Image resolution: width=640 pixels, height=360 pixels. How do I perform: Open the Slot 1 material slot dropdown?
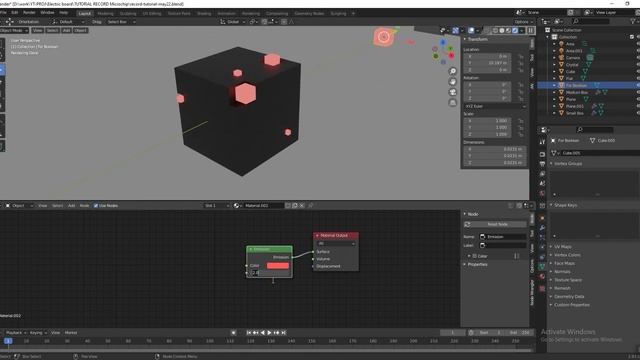pyautogui.click(x=217, y=206)
